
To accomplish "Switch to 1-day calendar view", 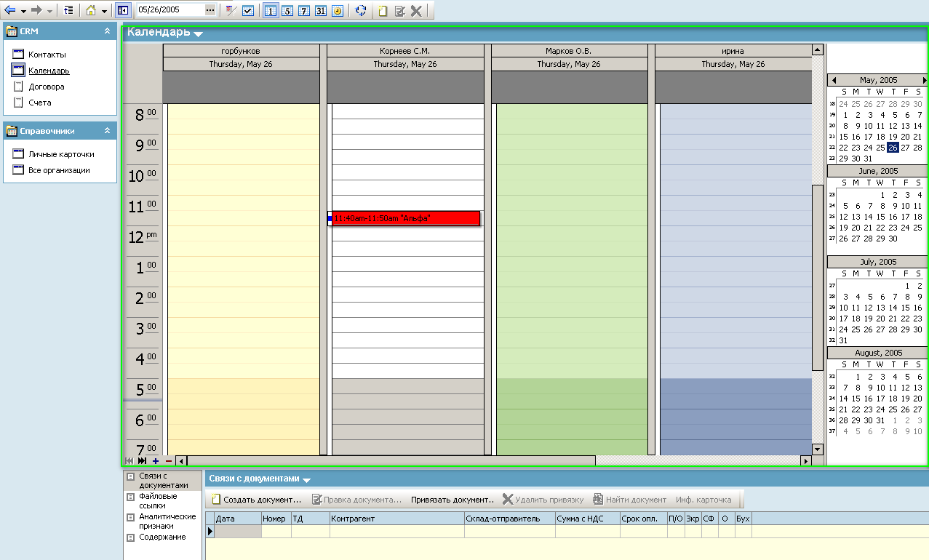I will pyautogui.click(x=270, y=10).
